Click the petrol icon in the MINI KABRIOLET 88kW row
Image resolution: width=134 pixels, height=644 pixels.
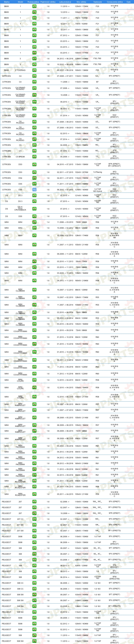tap(34, 404)
